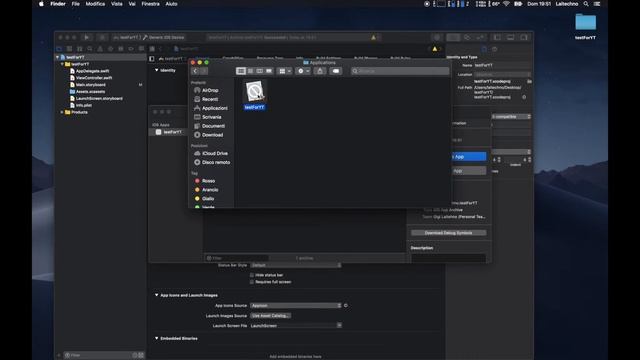Screen dimensions: 640x360
Task: Expand the Products group
Action: coord(62,112)
